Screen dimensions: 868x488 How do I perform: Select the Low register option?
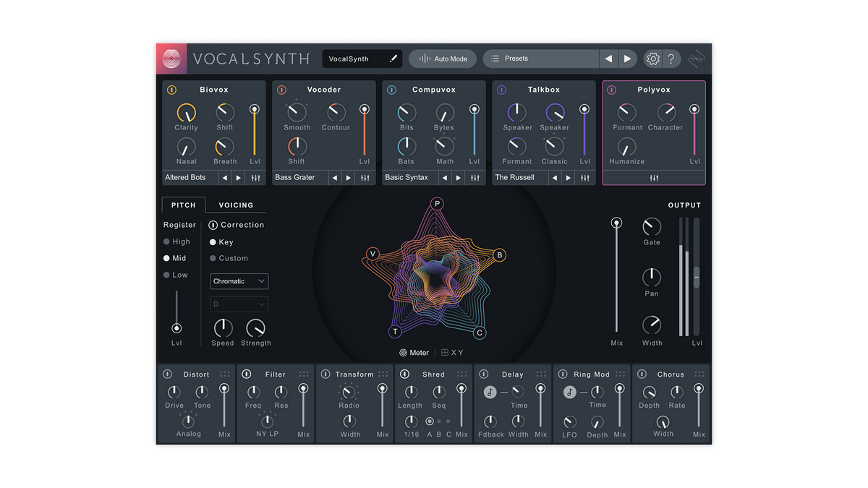tap(176, 275)
